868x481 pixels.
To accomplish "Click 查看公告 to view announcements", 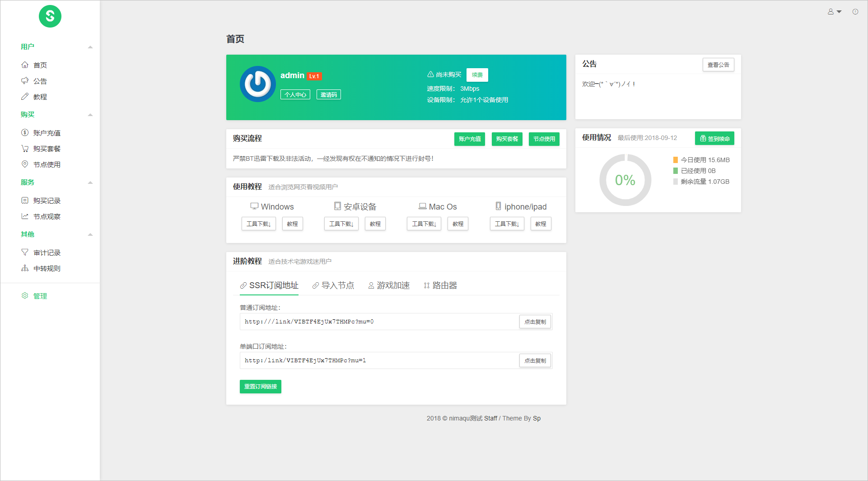I will click(x=718, y=65).
